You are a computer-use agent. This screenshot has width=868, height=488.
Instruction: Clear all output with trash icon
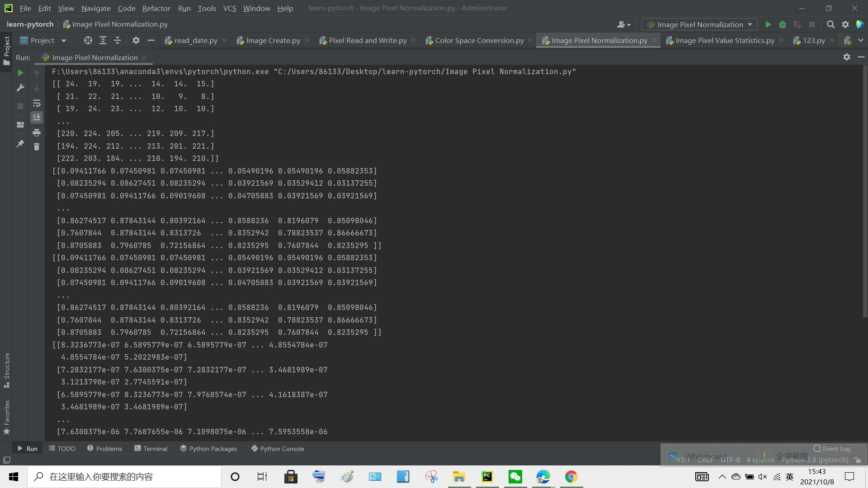tap(37, 146)
